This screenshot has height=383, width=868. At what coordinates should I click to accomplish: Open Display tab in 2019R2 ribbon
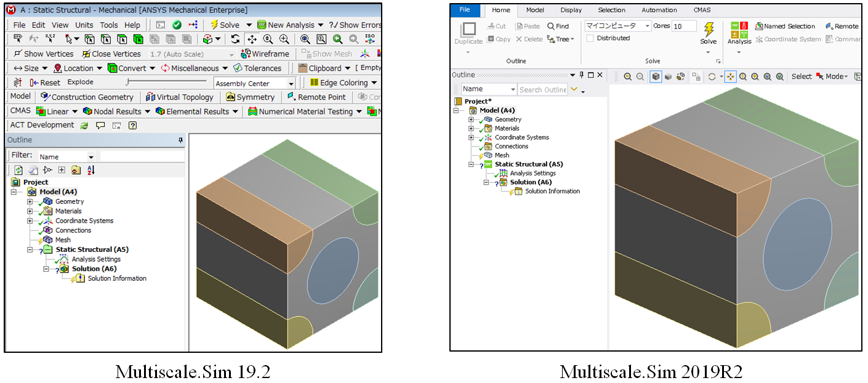[x=571, y=10]
